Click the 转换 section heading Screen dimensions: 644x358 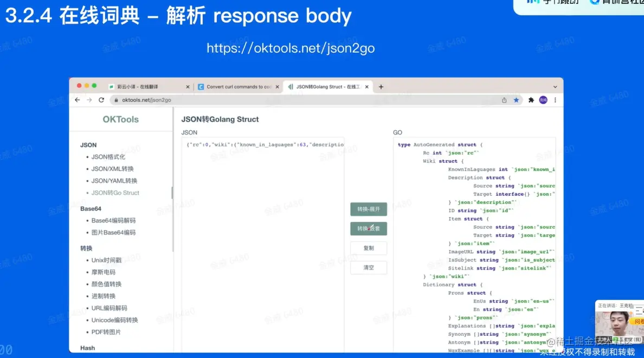click(x=86, y=248)
